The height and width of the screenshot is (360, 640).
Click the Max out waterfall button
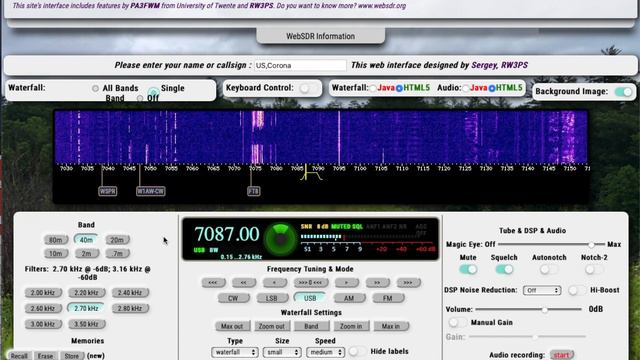[x=232, y=326]
